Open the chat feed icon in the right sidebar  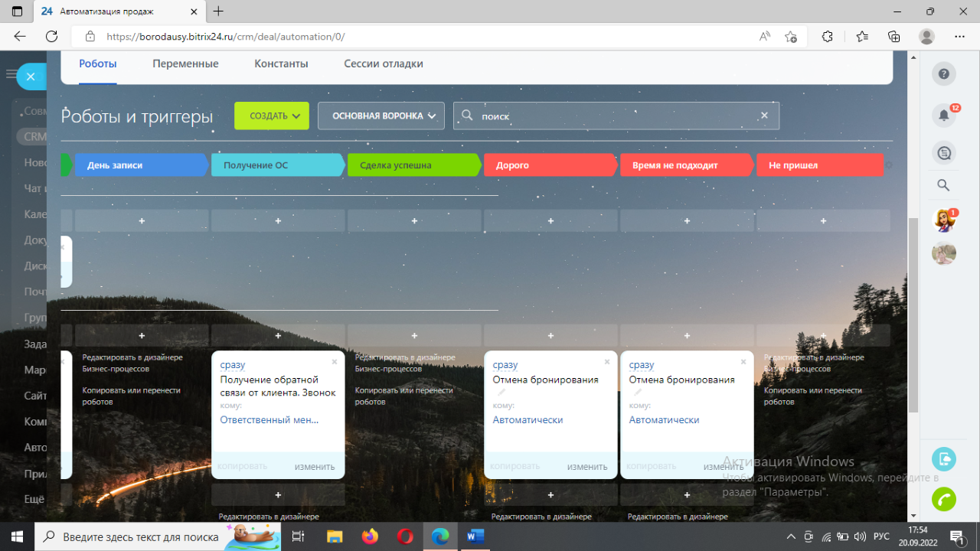click(944, 153)
